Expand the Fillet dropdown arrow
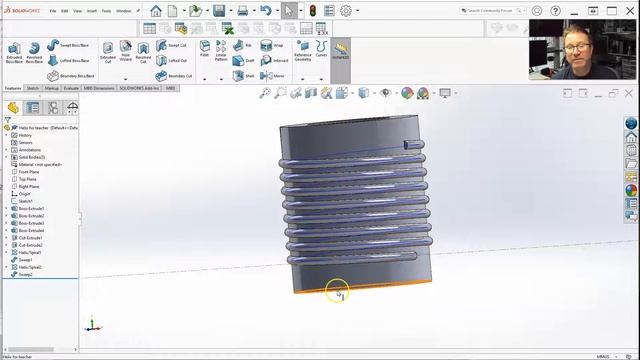This screenshot has height=360, width=640. click(204, 79)
